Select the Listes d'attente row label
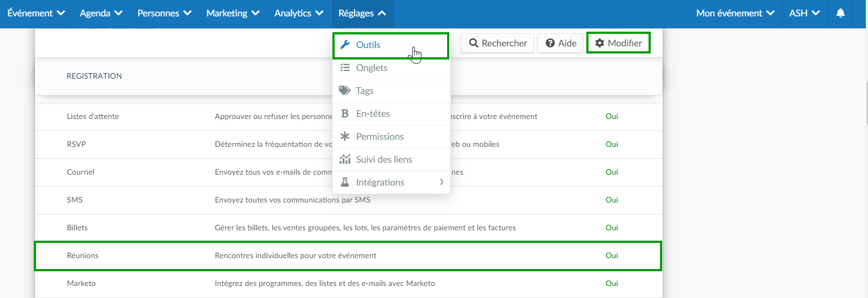The width and height of the screenshot is (868, 298). coord(93,116)
